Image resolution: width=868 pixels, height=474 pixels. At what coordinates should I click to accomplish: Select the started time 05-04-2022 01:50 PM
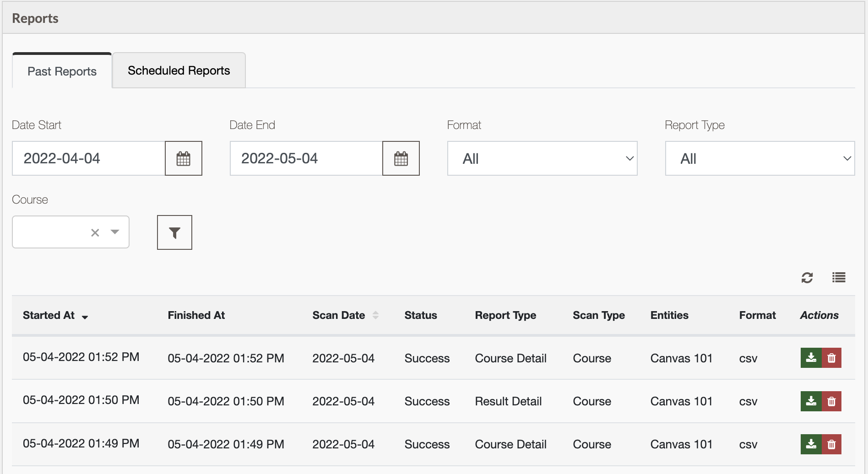[x=81, y=400]
